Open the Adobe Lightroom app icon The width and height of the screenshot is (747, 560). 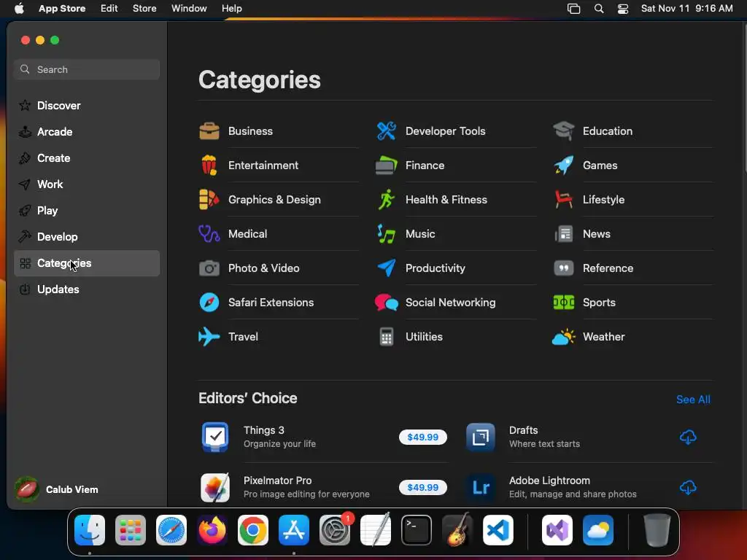[x=480, y=488]
